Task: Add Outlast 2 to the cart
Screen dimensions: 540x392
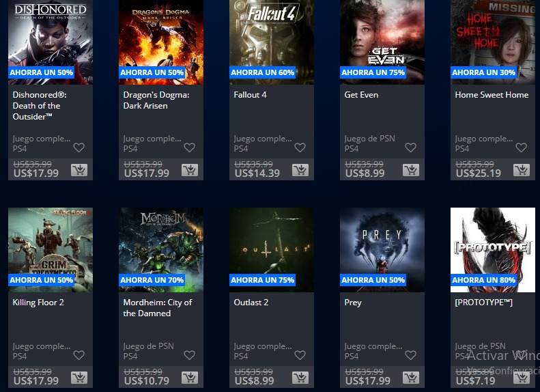Action: tap(300, 378)
